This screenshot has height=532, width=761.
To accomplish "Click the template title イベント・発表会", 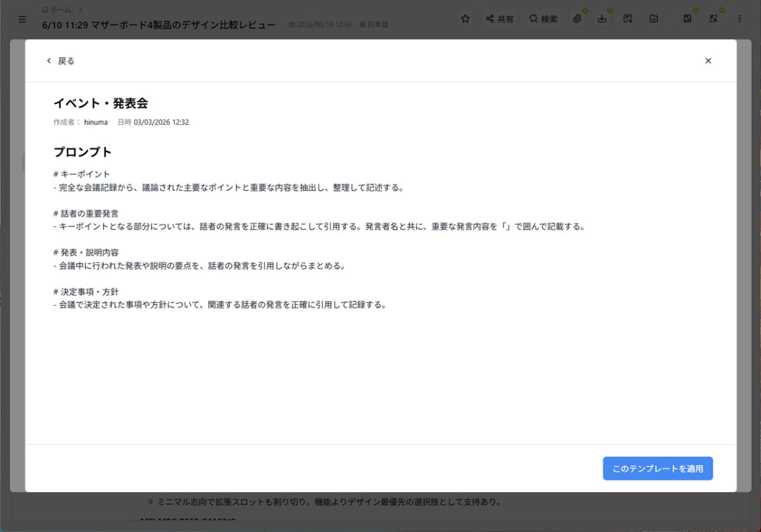I will 101,103.
